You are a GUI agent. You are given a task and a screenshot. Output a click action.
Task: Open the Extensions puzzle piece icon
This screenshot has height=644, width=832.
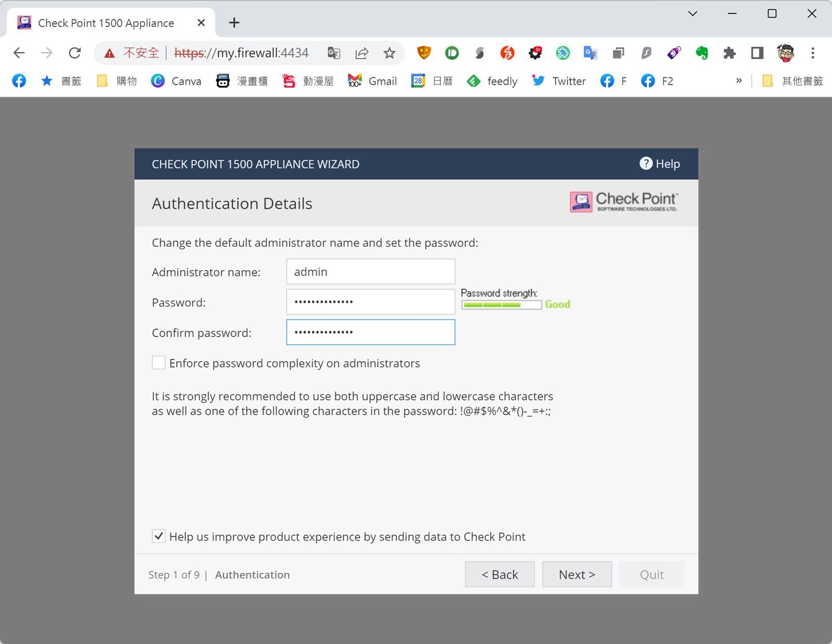tap(730, 52)
